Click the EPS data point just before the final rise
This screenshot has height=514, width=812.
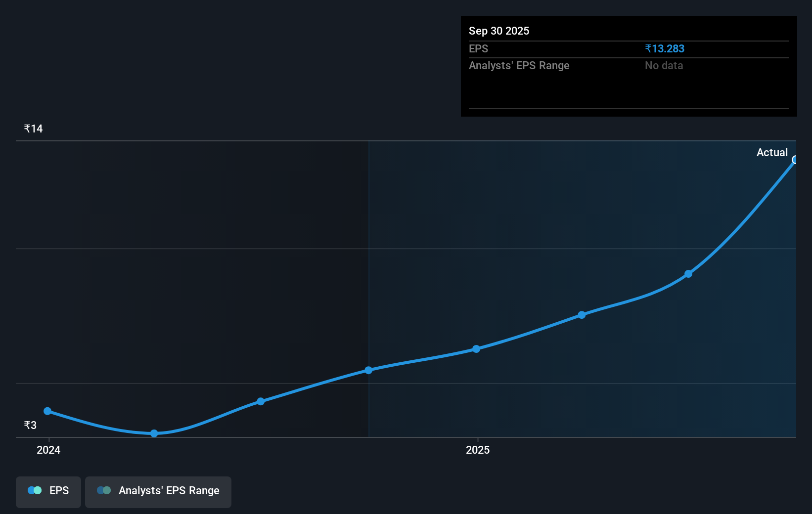[688, 274]
